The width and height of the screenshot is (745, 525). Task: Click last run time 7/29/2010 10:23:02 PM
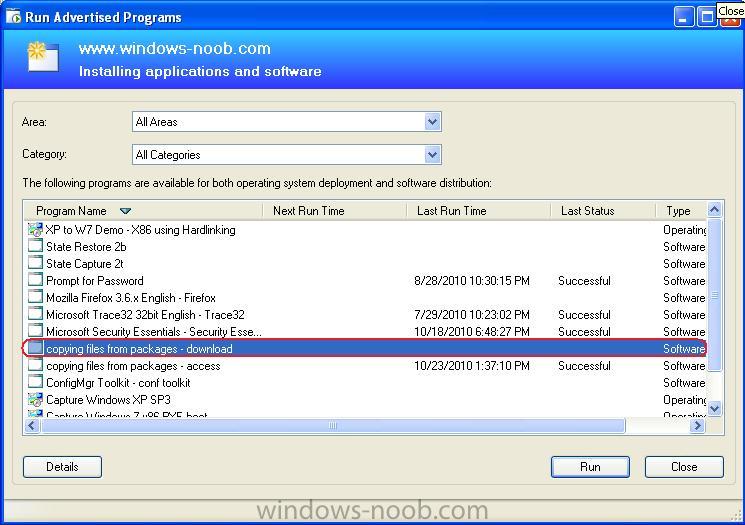click(472, 315)
